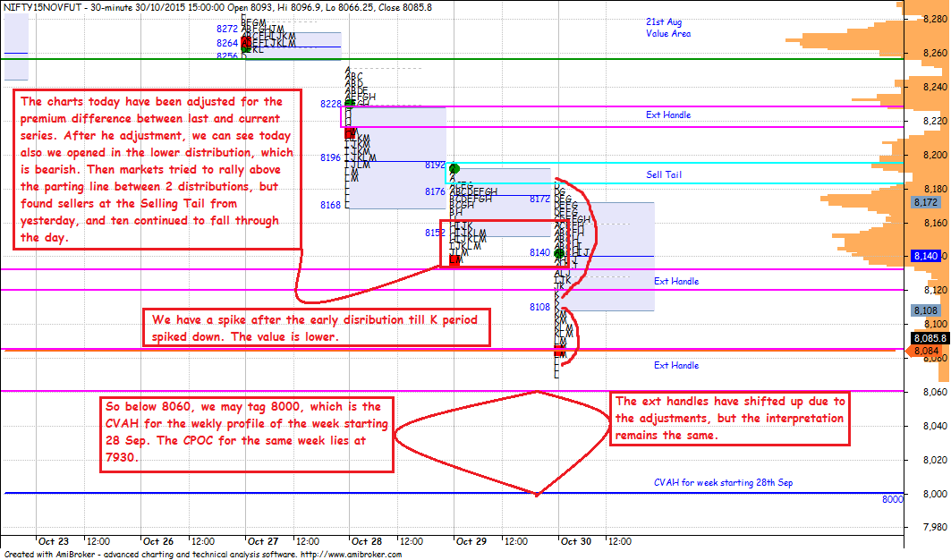Click the 8,060 price axis label
The image size is (951, 560).
[x=935, y=392]
